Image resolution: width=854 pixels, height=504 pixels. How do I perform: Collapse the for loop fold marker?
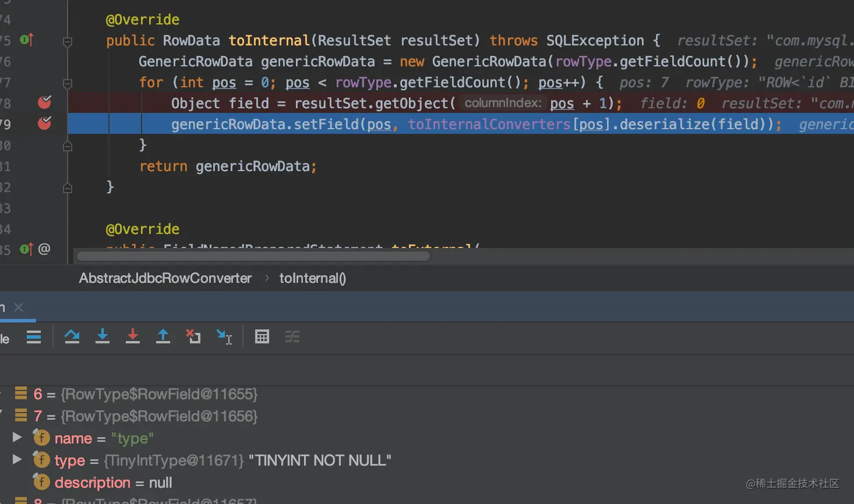[x=68, y=84]
